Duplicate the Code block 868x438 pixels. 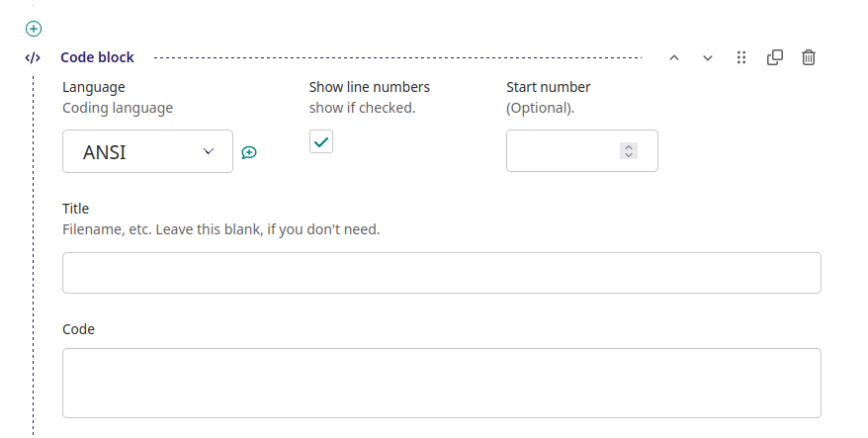coord(775,57)
